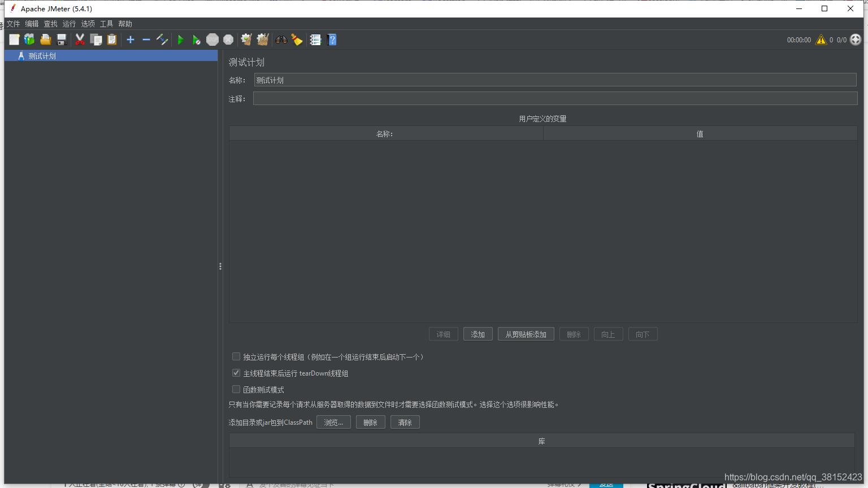Click the remote engine status icon
Viewport: 868px width, 488px height.
pos(856,40)
